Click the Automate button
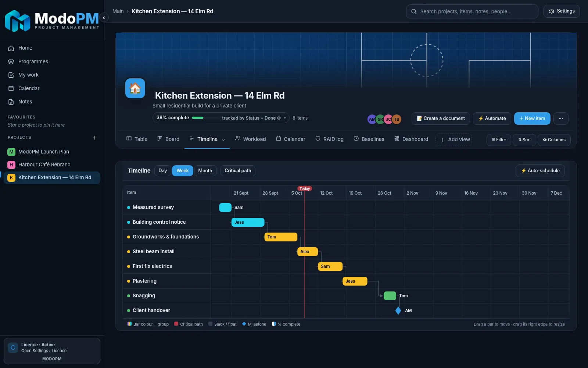 492,118
